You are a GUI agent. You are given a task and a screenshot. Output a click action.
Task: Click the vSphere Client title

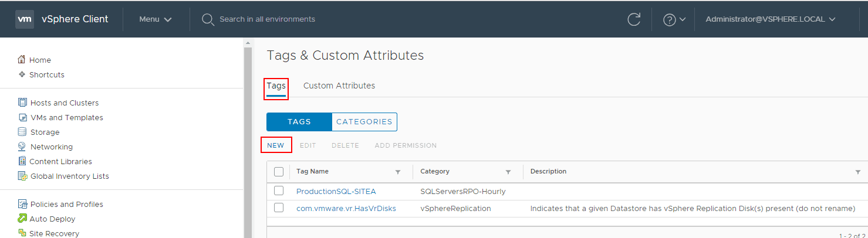click(x=75, y=19)
